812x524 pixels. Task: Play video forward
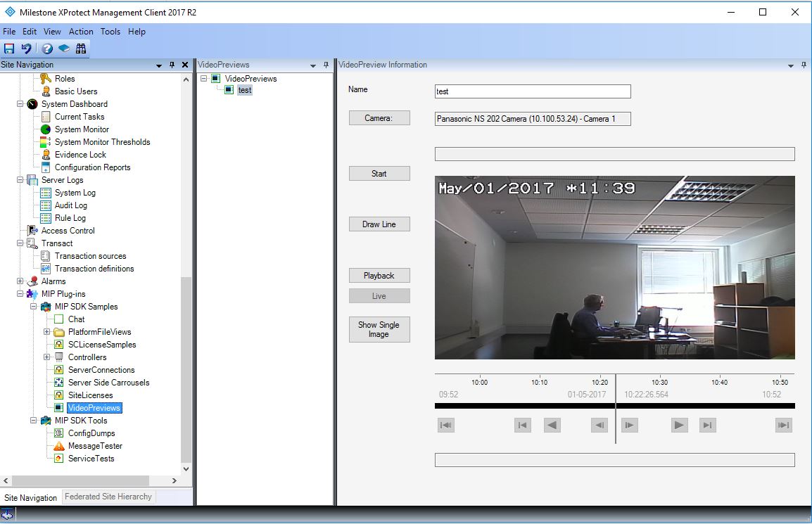[678, 426]
